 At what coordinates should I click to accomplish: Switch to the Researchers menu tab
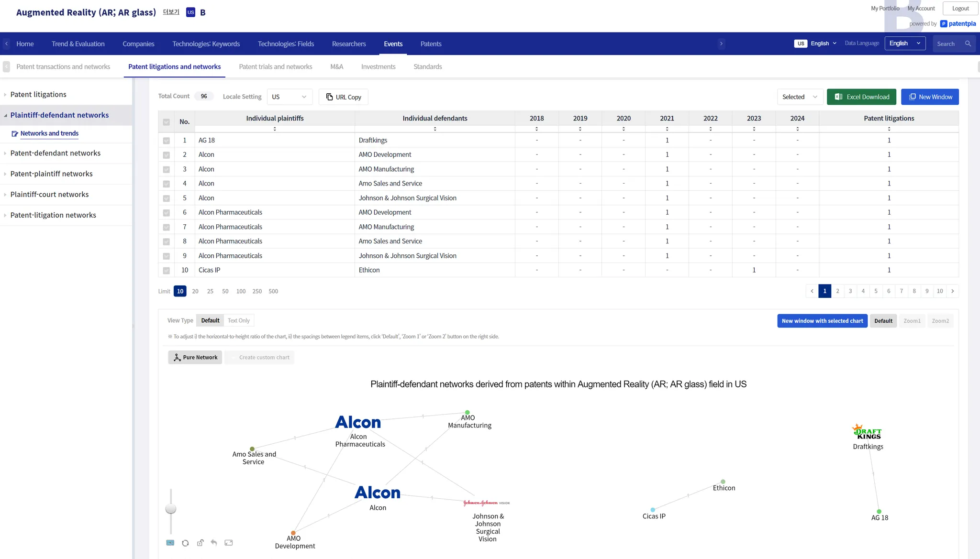[x=348, y=44]
